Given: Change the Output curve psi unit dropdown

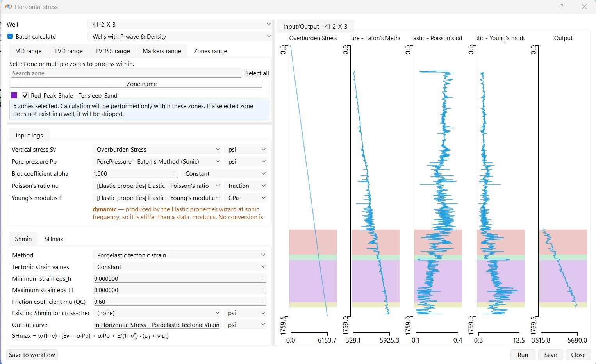Looking at the screenshot, I should [246, 325].
